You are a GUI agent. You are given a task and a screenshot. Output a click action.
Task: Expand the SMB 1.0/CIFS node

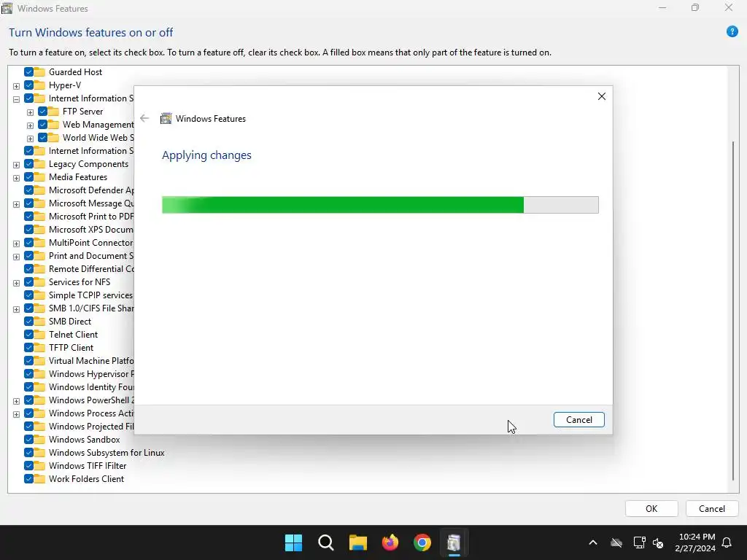point(16,309)
